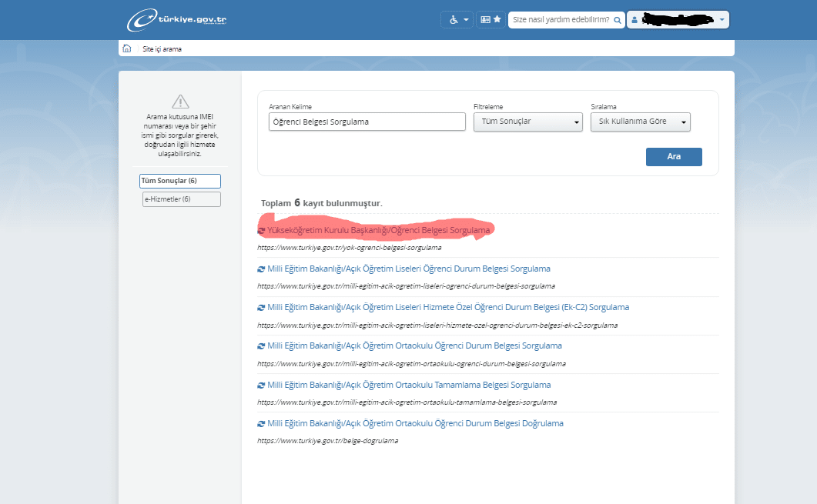This screenshot has height=504, width=817.
Task: Open Hizmete Özel Öğrenci Durum Belgesi (Ek-C2) link
Action: (448, 307)
